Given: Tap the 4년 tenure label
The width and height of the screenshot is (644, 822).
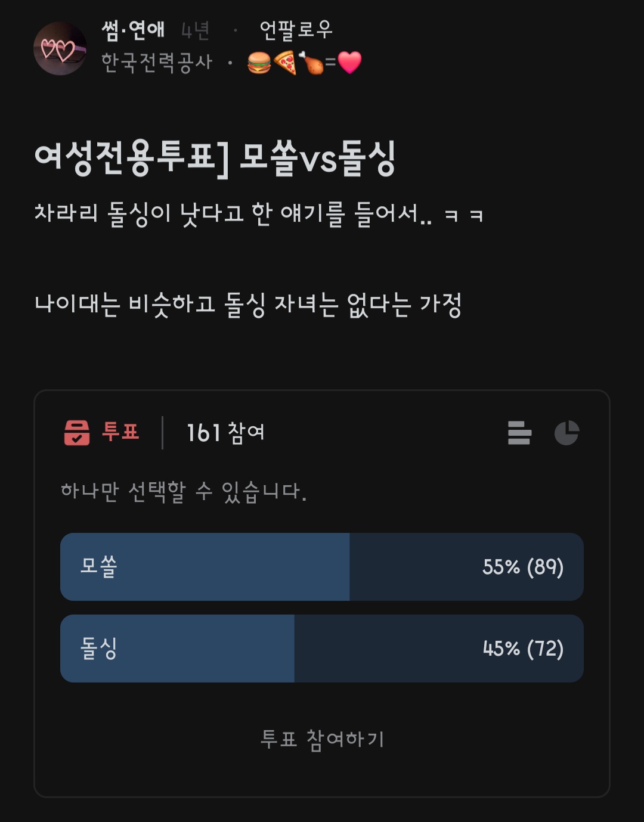Looking at the screenshot, I should [195, 30].
